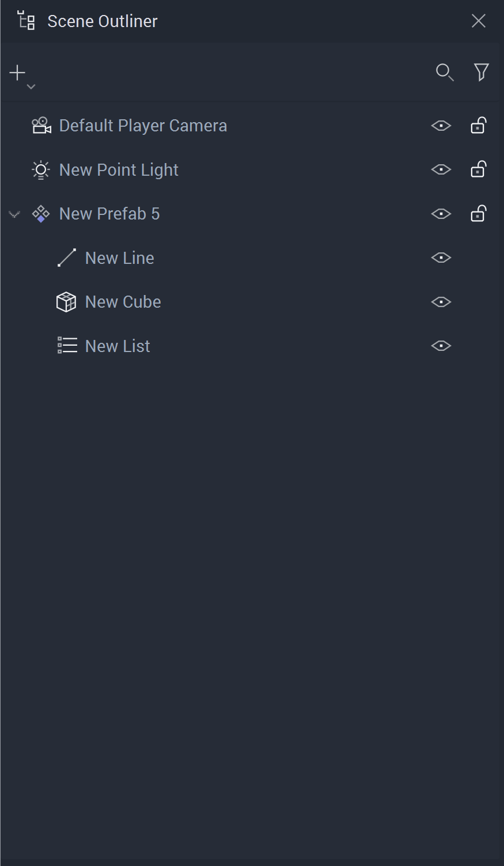This screenshot has height=866, width=504.
Task: Hide the New Cube object
Action: pyautogui.click(x=441, y=302)
